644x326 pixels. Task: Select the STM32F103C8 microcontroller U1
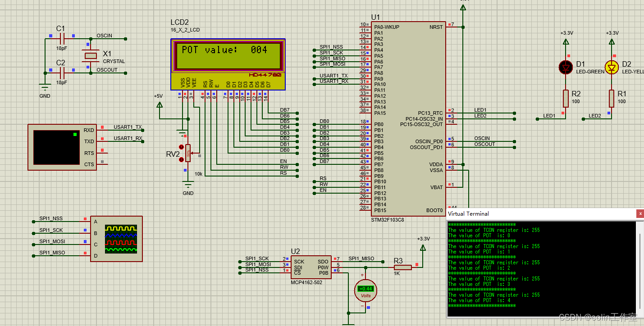click(x=408, y=117)
